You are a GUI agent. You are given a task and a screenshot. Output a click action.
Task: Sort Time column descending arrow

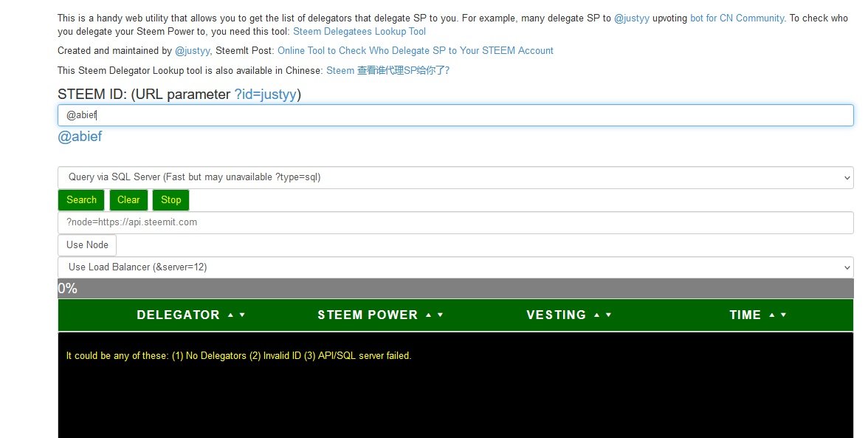click(783, 315)
